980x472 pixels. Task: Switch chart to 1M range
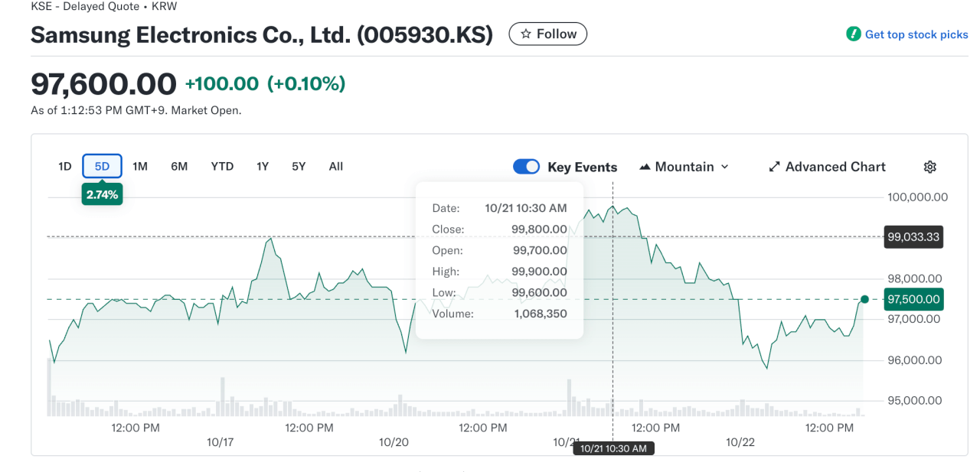(x=140, y=166)
